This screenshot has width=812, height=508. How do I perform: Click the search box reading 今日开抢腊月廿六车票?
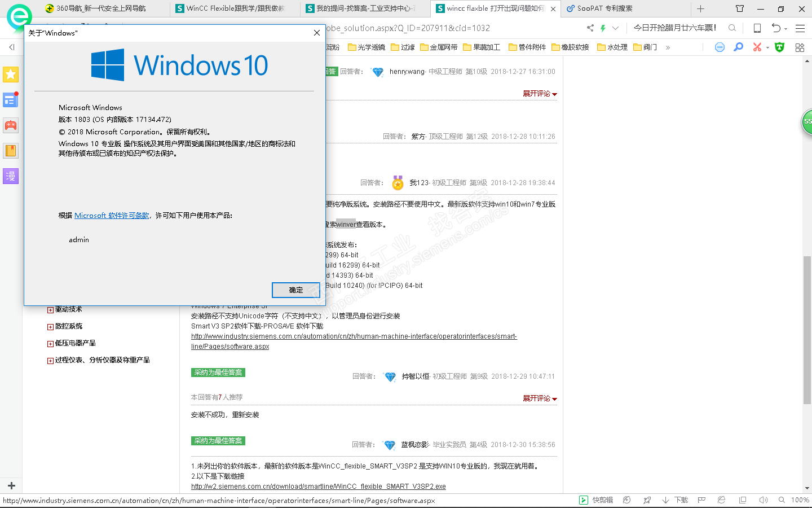click(x=675, y=28)
